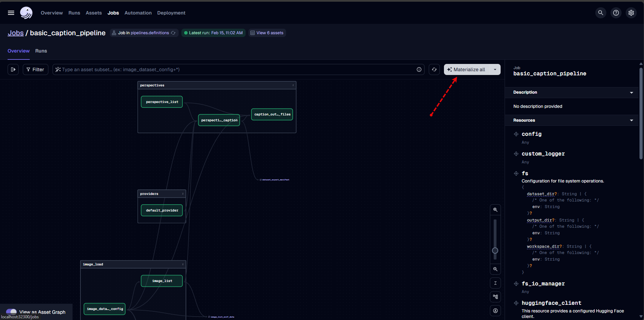This screenshot has width=644, height=320.
Task: Click the zoom in magnifier icon
Action: [x=495, y=210]
